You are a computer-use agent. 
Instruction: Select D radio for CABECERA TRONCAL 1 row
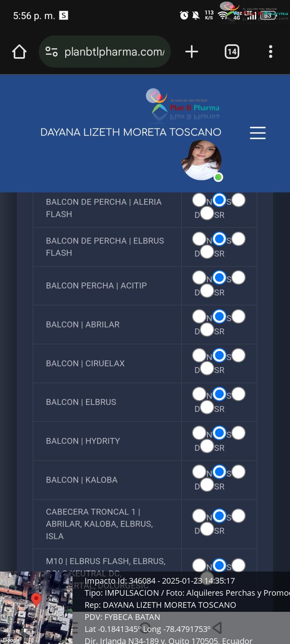tap(238, 516)
